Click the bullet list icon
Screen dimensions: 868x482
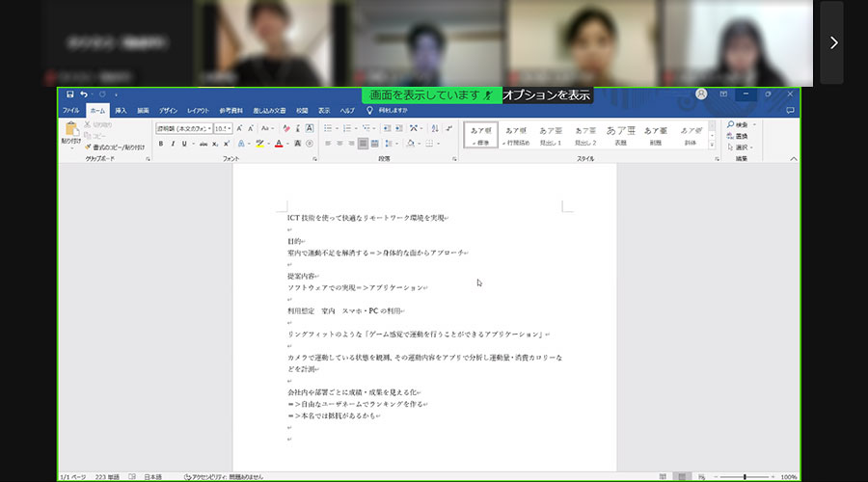(x=328, y=127)
